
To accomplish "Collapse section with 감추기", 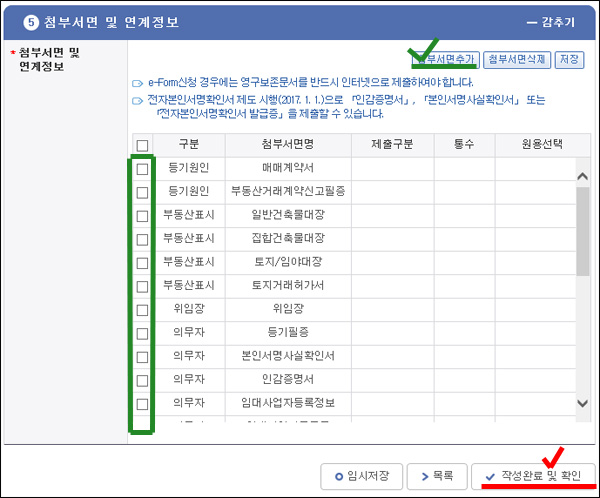I will pyautogui.click(x=551, y=22).
